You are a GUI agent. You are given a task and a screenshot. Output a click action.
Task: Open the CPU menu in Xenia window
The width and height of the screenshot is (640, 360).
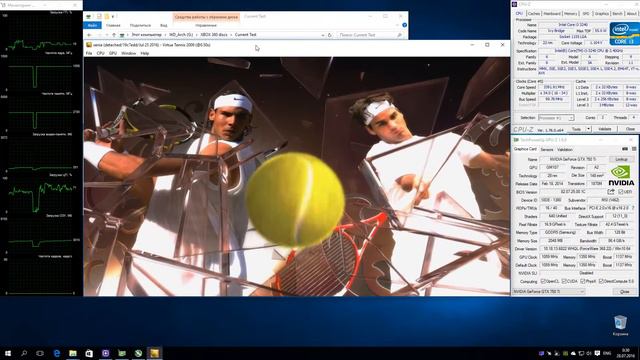pos(100,53)
